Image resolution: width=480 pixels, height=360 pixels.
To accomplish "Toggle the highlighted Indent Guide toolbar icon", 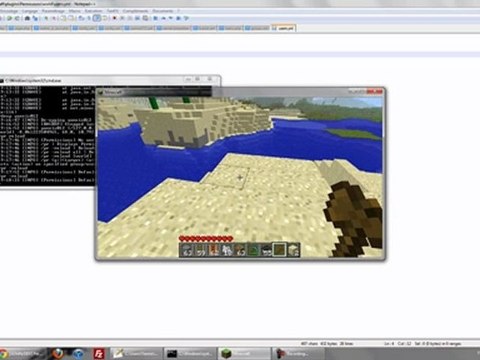I will tap(97, 18).
